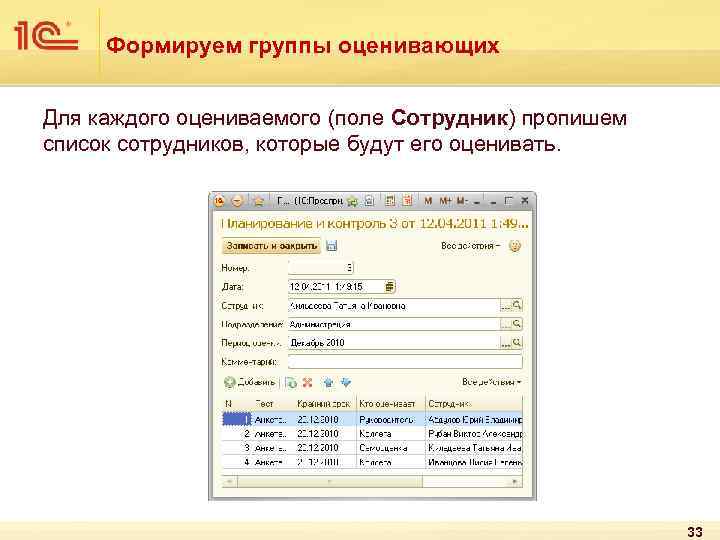Image resolution: width=720 pixels, height=540 pixels.
Task: Click magnifier open icon in Сотрудник field
Action: [x=517, y=305]
